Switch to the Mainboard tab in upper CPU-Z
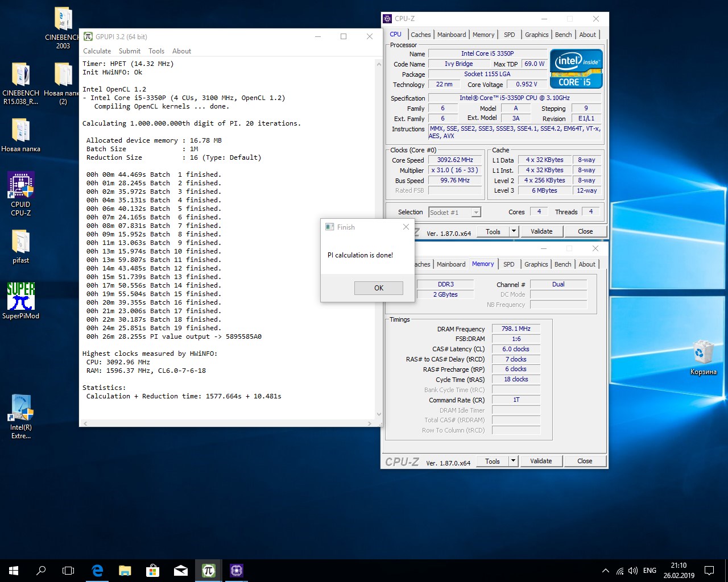The image size is (728, 582). [x=452, y=35]
